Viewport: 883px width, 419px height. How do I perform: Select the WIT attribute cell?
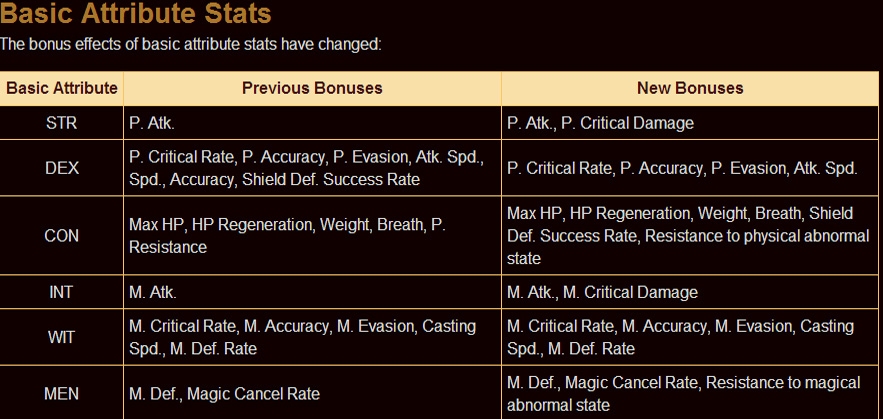coord(62,337)
